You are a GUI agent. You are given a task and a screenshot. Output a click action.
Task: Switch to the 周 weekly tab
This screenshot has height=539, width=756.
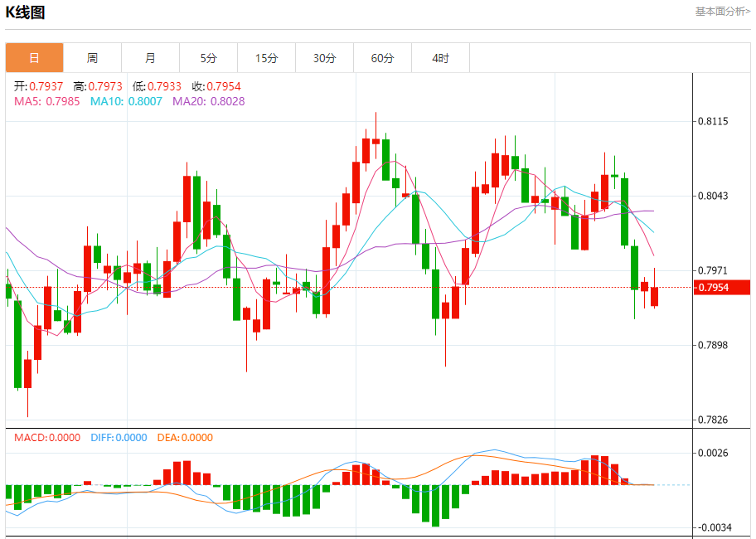point(92,58)
